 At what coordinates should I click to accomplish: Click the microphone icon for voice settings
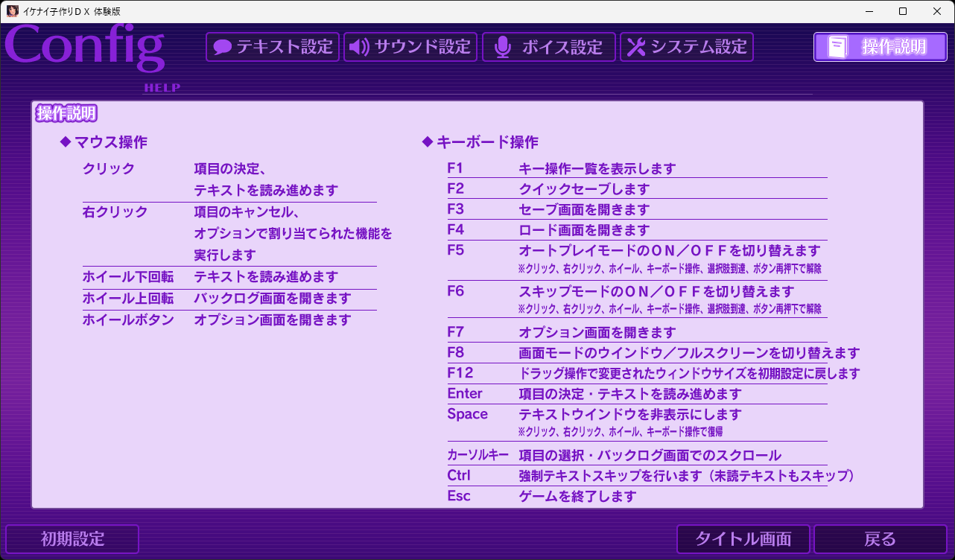pyautogui.click(x=503, y=47)
